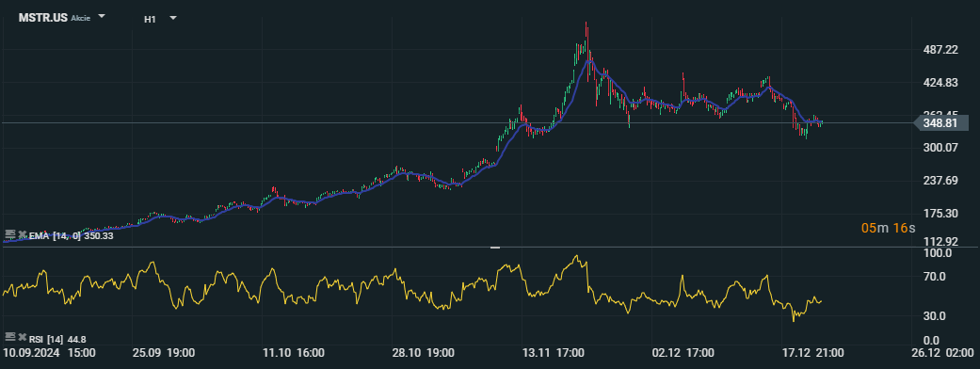Click the 487.22 price axis label
The width and height of the screenshot is (980, 369).
(x=940, y=49)
